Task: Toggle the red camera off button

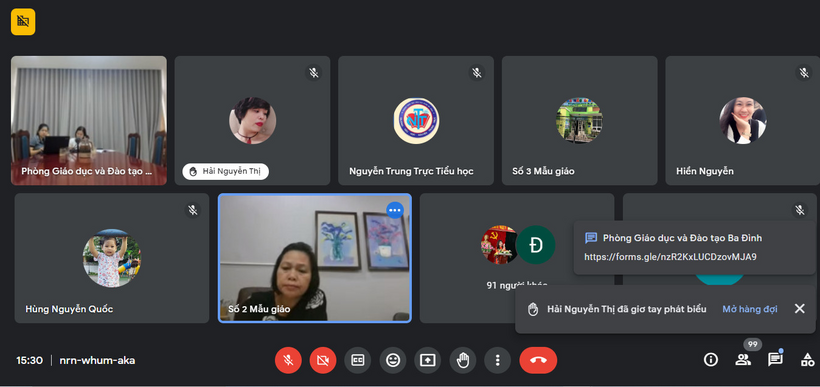Action: tap(323, 360)
